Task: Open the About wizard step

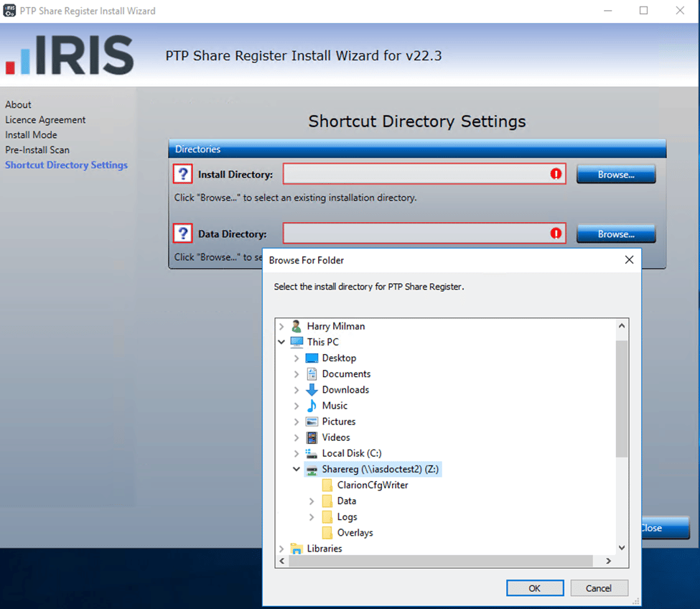Action: pyautogui.click(x=18, y=104)
